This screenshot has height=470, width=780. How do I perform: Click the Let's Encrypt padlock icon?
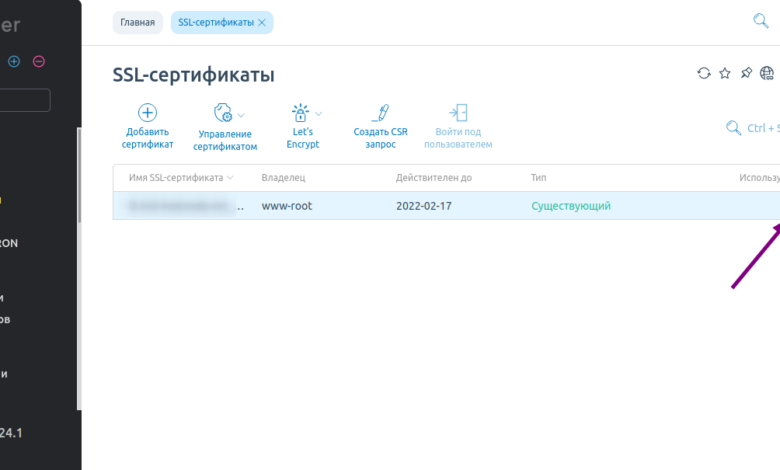[x=300, y=113]
